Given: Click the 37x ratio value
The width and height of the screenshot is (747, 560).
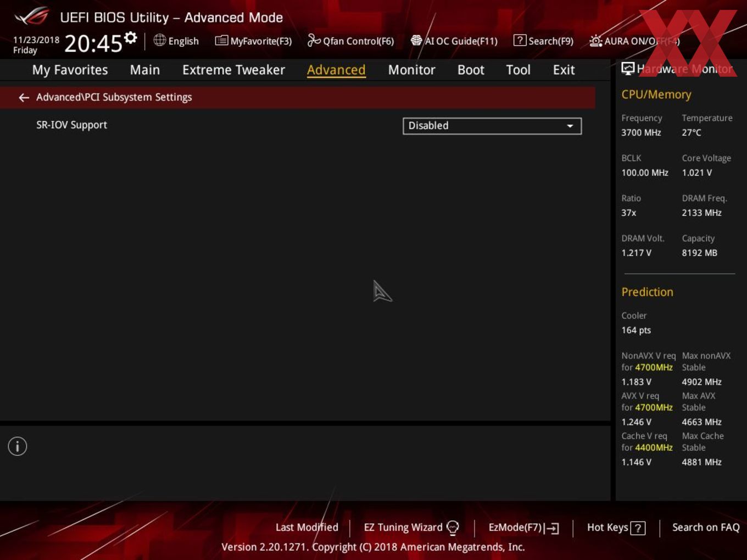Looking at the screenshot, I should pyautogui.click(x=629, y=212).
